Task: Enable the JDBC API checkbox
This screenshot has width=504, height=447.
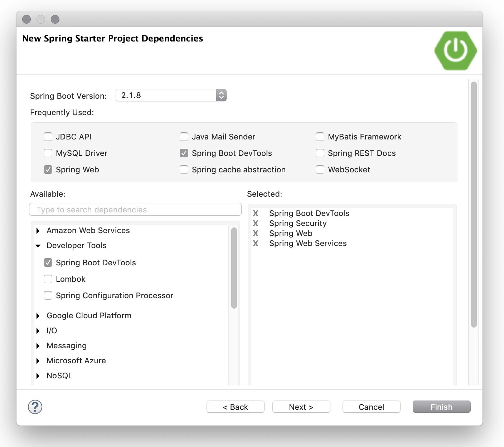Action: click(48, 137)
